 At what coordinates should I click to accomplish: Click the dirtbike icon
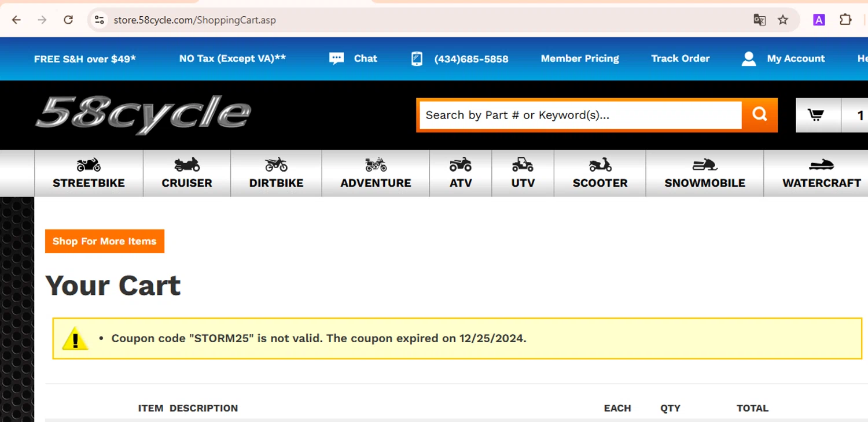[x=276, y=165]
